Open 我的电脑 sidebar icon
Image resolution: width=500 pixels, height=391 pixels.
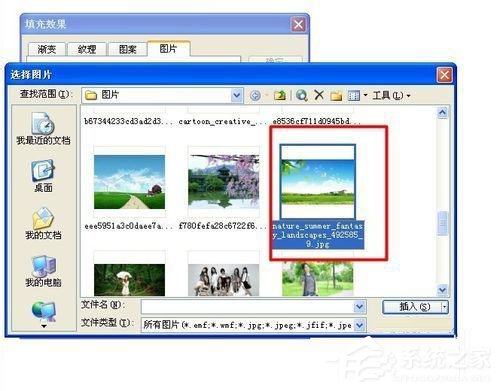pos(43,271)
